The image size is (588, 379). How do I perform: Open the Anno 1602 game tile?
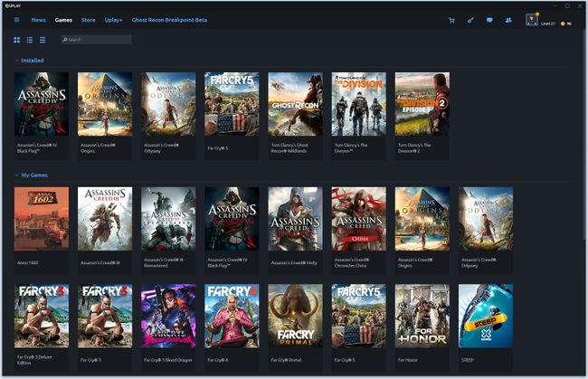click(x=42, y=231)
